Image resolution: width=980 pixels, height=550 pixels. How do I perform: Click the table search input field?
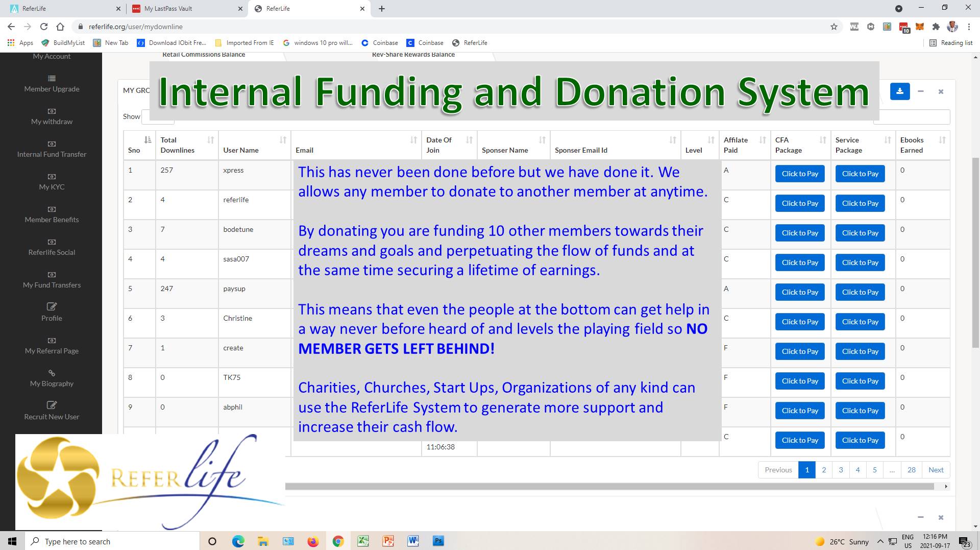pyautogui.click(x=912, y=117)
